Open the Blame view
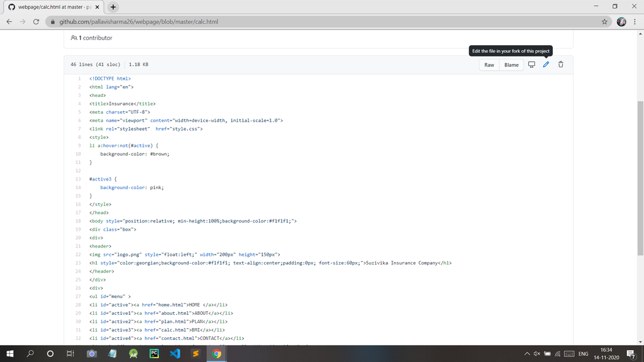The width and height of the screenshot is (644, 362). coord(511,65)
